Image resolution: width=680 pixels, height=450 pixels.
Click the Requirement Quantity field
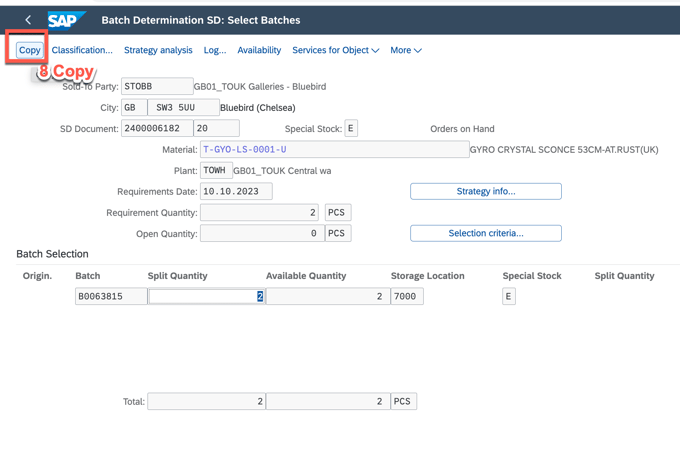[260, 213]
